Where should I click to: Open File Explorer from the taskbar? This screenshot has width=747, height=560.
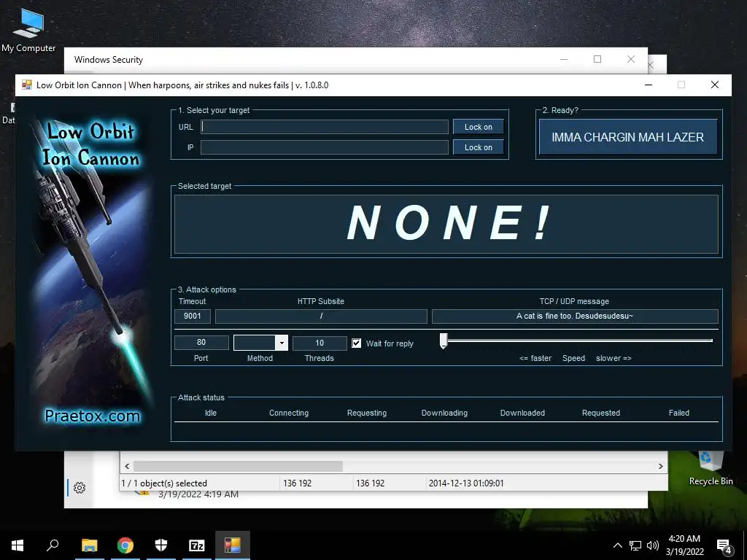[89, 545]
